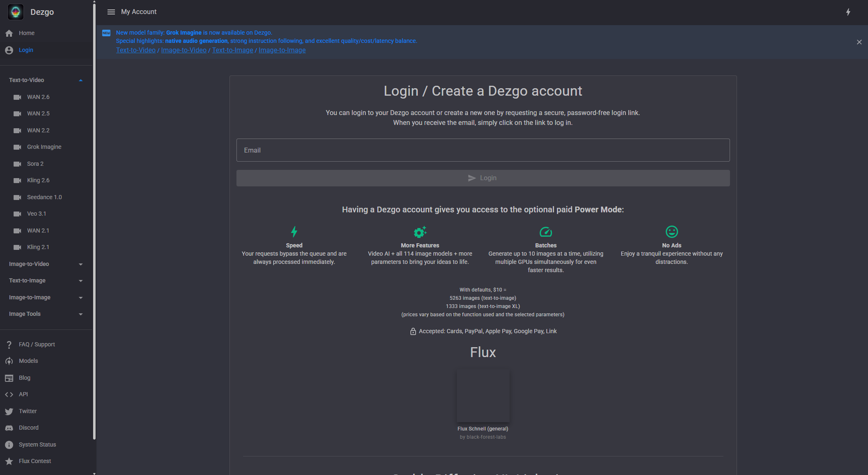Viewport: 868px width, 475px height.
Task: Open the hamburger menu beside My Account
Action: point(111,12)
